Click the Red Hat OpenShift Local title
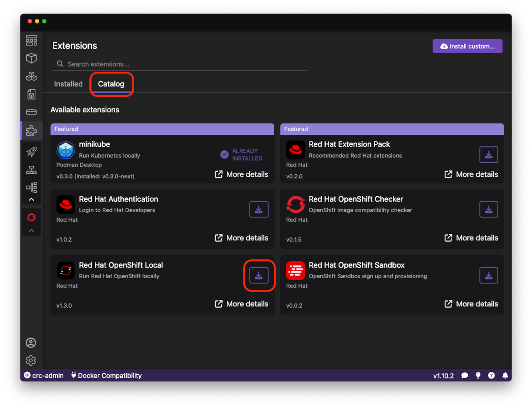 (121, 265)
